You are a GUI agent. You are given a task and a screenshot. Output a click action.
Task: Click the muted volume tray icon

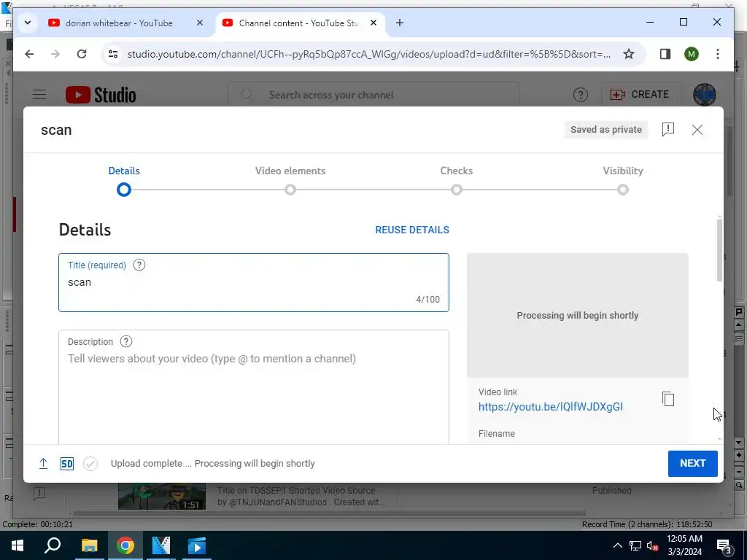(x=653, y=545)
